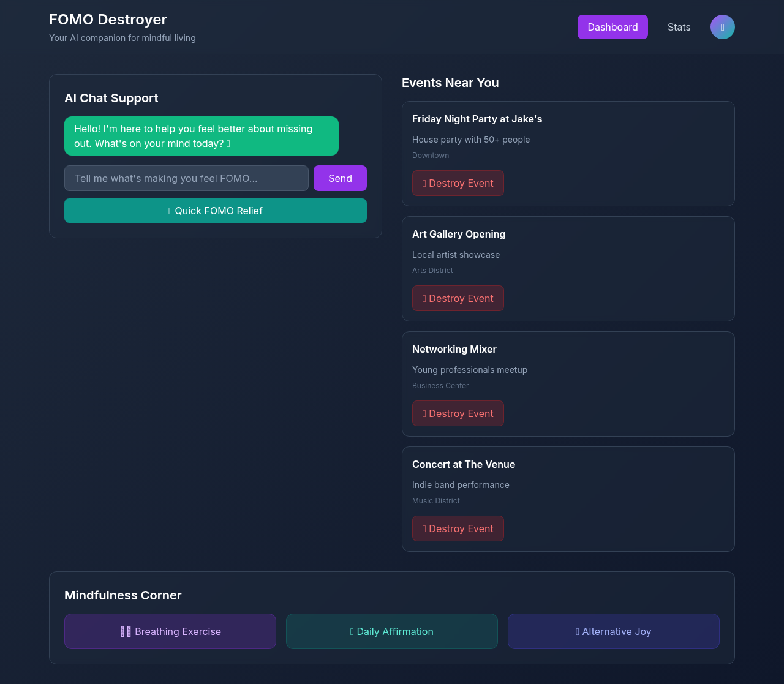Click the chat message input field

coord(186,178)
